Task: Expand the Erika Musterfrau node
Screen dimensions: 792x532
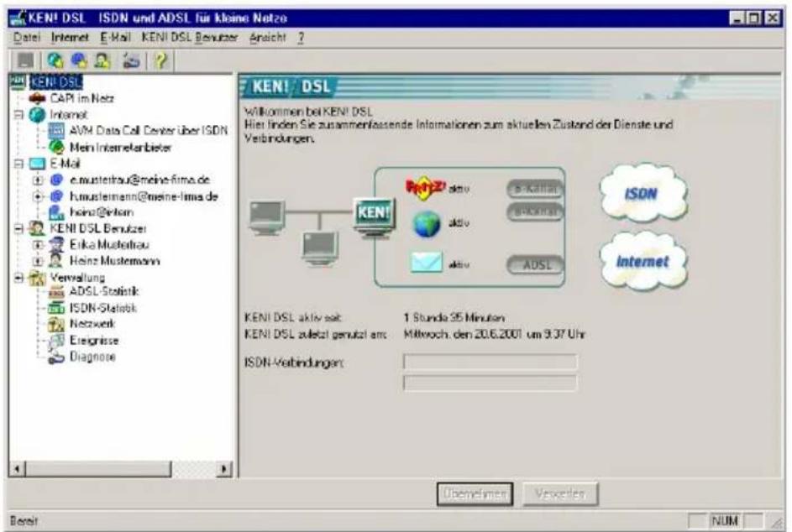Action: (38, 245)
